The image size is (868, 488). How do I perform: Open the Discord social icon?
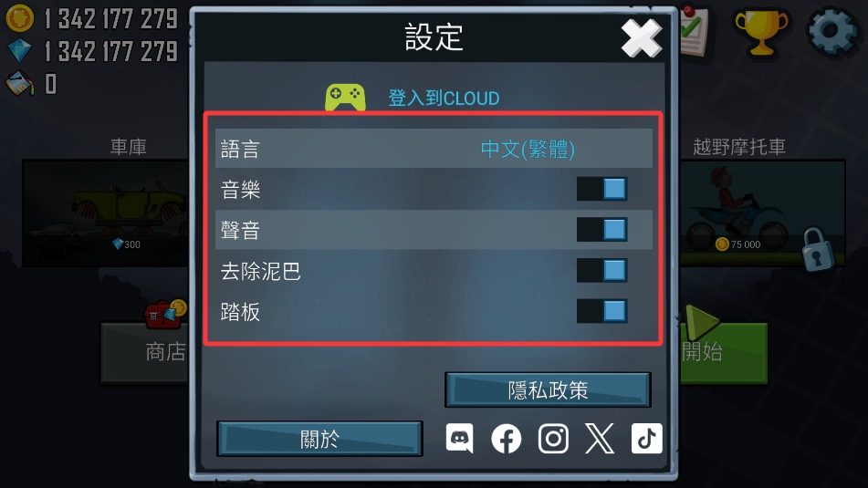pyautogui.click(x=459, y=438)
